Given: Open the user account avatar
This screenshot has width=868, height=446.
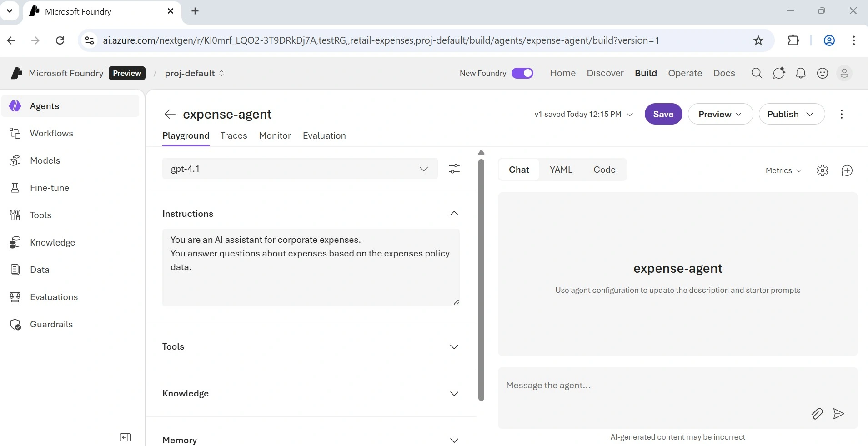Looking at the screenshot, I should pos(844,73).
